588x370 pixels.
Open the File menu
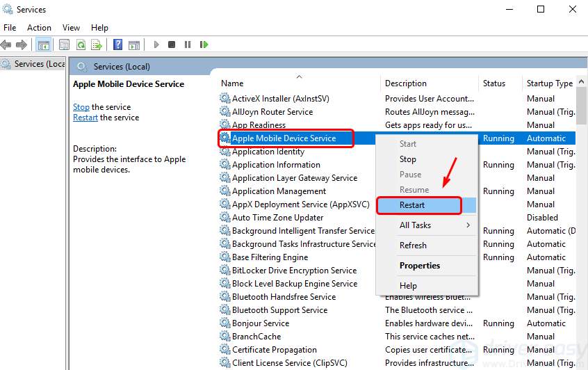(x=10, y=28)
